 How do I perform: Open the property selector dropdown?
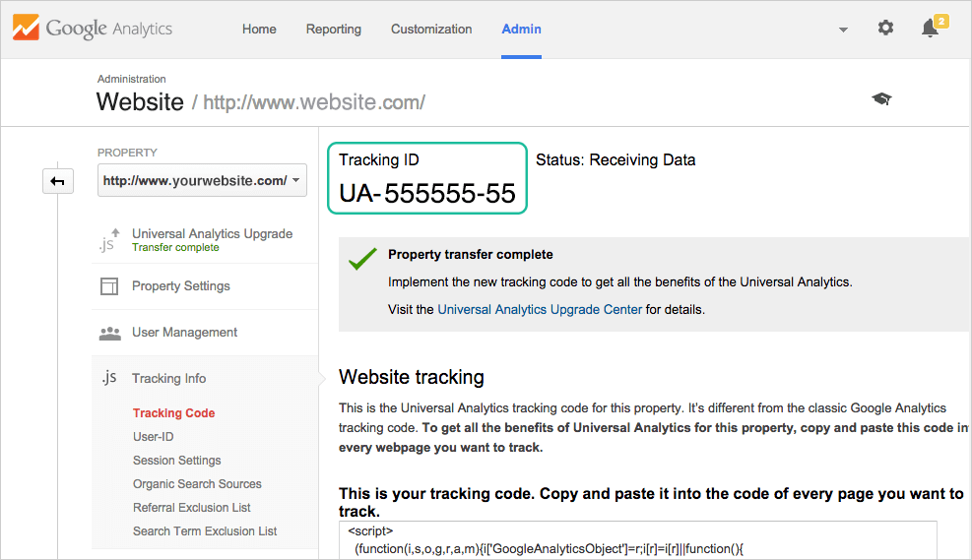point(202,180)
